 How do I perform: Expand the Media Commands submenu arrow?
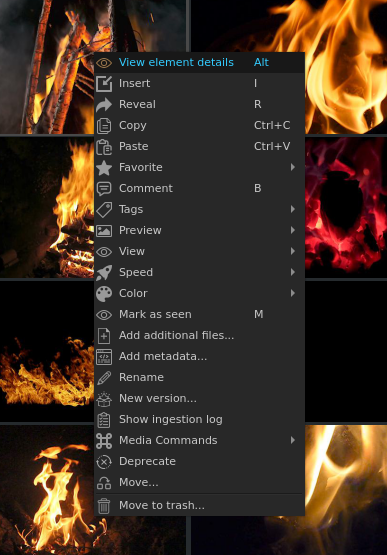pos(292,440)
